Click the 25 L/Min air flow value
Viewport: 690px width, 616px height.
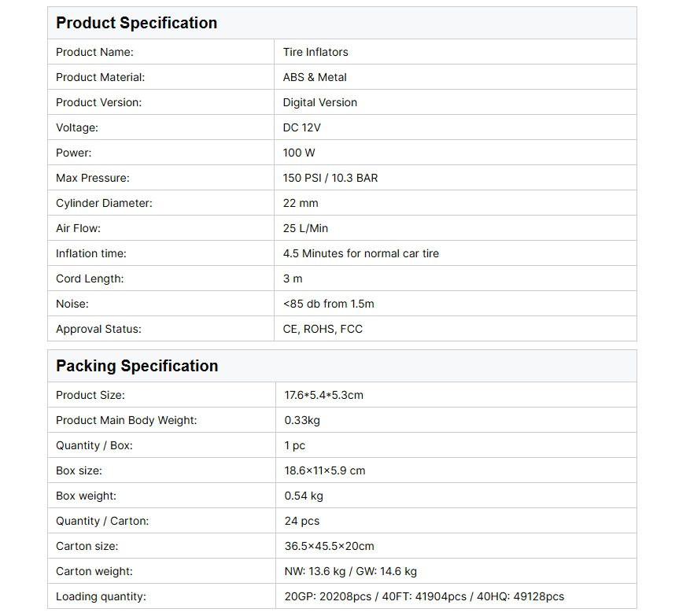[x=306, y=228]
